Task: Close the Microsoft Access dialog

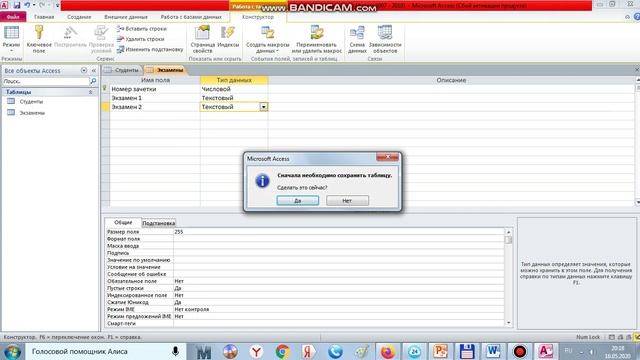Action: [x=387, y=157]
